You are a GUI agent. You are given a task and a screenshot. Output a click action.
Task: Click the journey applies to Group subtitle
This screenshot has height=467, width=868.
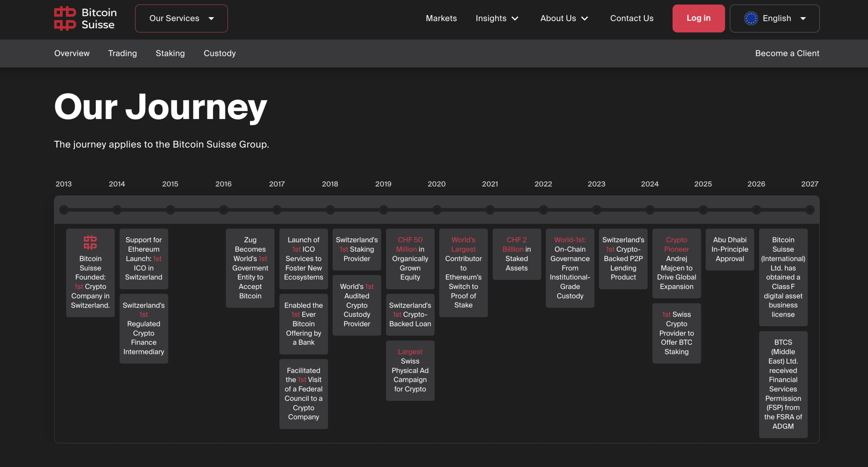pyautogui.click(x=161, y=144)
